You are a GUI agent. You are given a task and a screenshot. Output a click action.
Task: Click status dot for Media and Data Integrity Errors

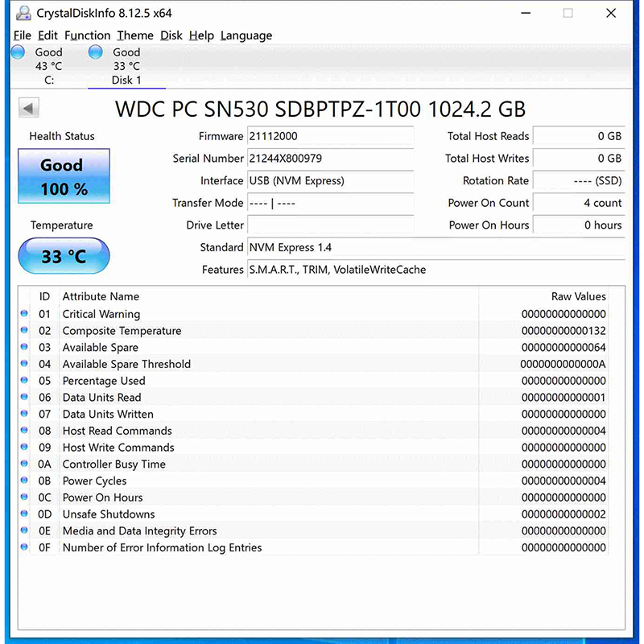point(24,530)
